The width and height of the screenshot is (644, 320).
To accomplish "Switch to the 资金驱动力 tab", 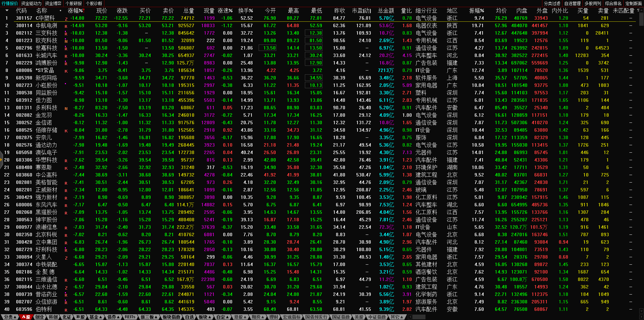I will [x=31, y=3].
